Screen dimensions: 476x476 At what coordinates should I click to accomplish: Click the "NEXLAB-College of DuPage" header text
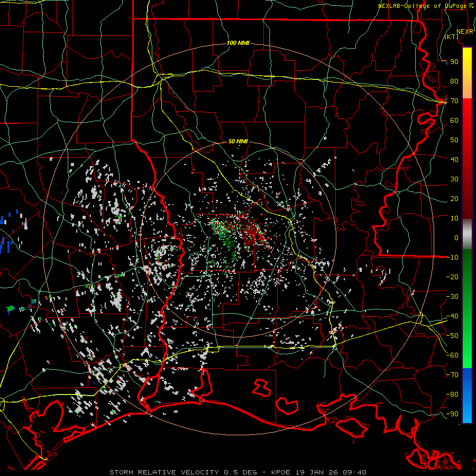tap(422, 6)
